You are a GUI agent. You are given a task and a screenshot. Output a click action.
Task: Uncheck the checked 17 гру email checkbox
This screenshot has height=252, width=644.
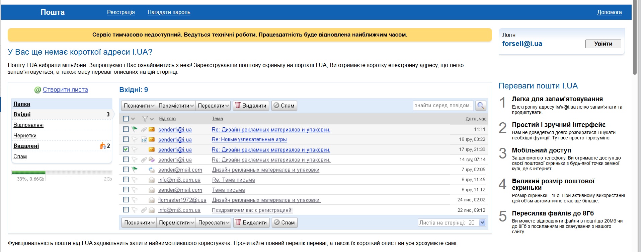[126, 149]
